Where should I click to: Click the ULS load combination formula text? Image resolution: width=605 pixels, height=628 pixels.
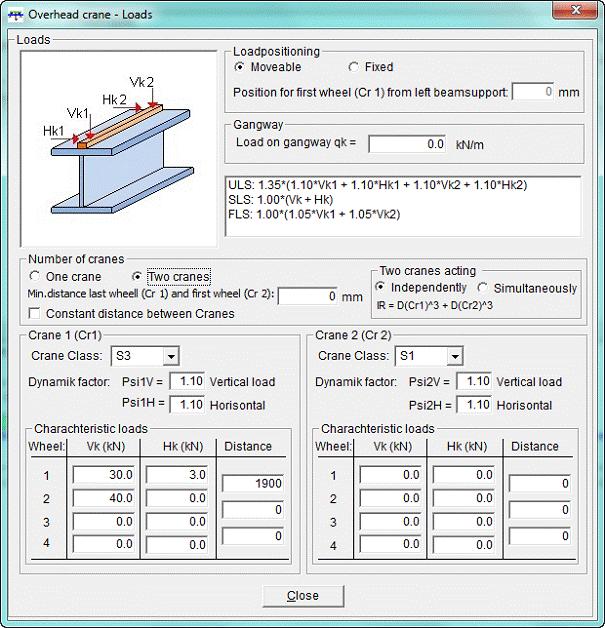[378, 185]
